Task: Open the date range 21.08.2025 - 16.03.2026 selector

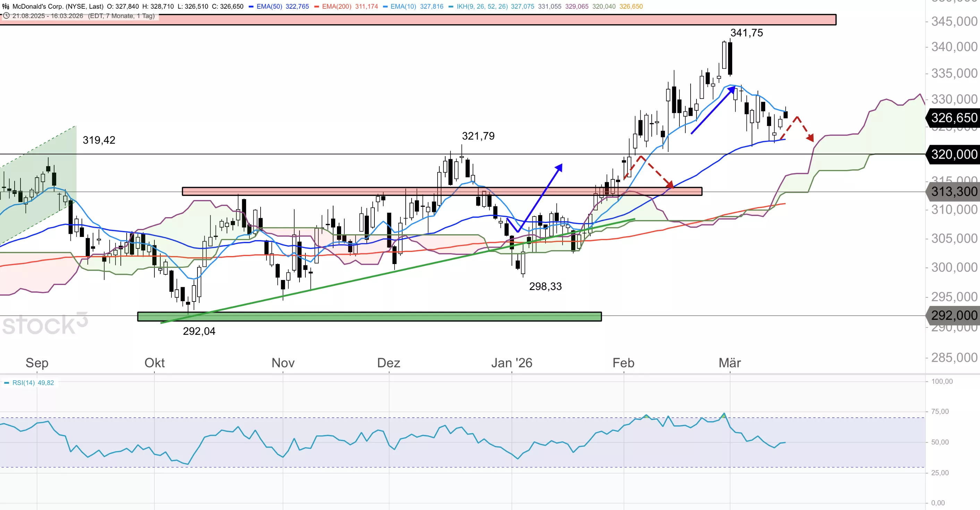Action: click(48, 16)
